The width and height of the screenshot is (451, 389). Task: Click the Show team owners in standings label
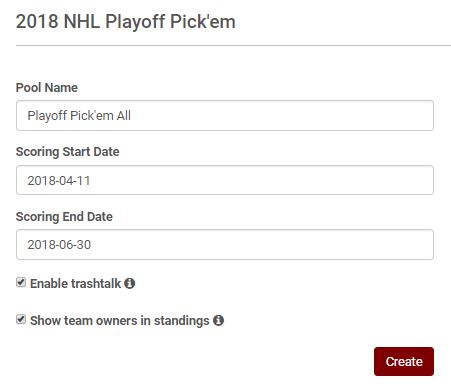click(120, 321)
